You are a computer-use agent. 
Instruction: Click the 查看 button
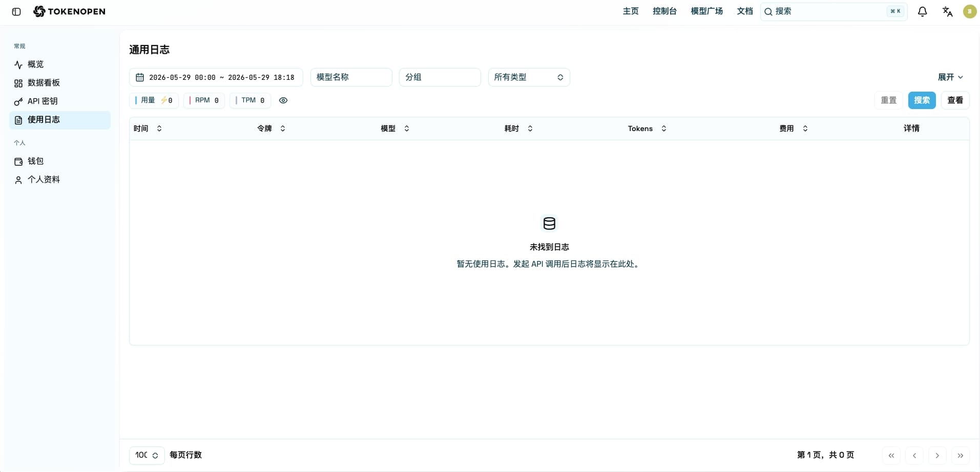pyautogui.click(x=955, y=100)
